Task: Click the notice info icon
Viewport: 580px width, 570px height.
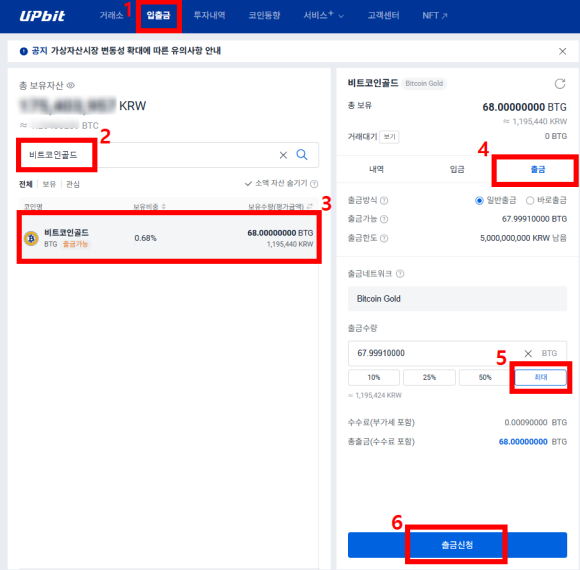Action: (24, 51)
